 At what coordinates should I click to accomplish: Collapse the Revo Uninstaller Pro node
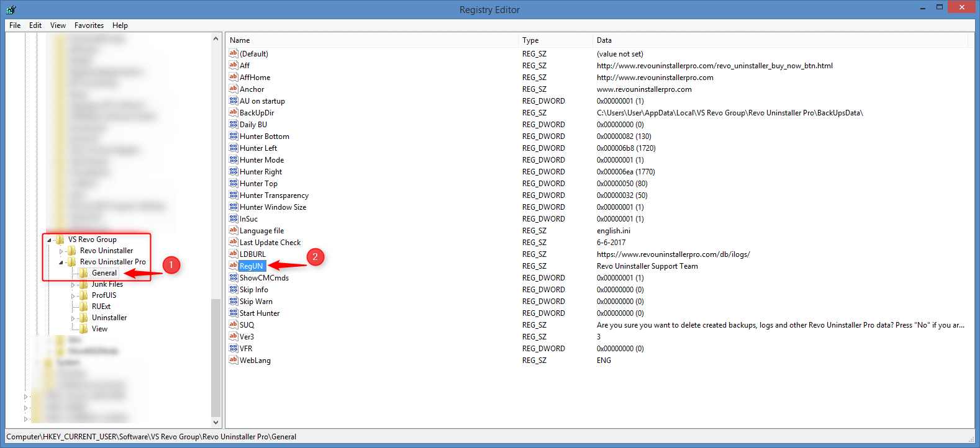coord(61,262)
